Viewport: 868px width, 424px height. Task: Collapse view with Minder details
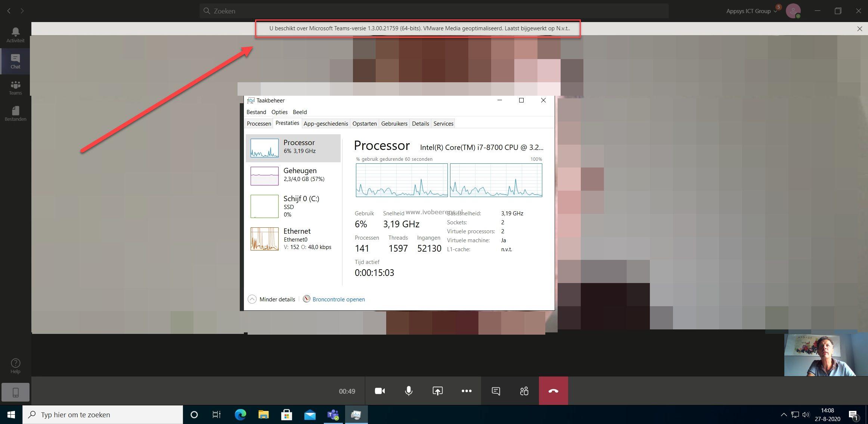(272, 299)
